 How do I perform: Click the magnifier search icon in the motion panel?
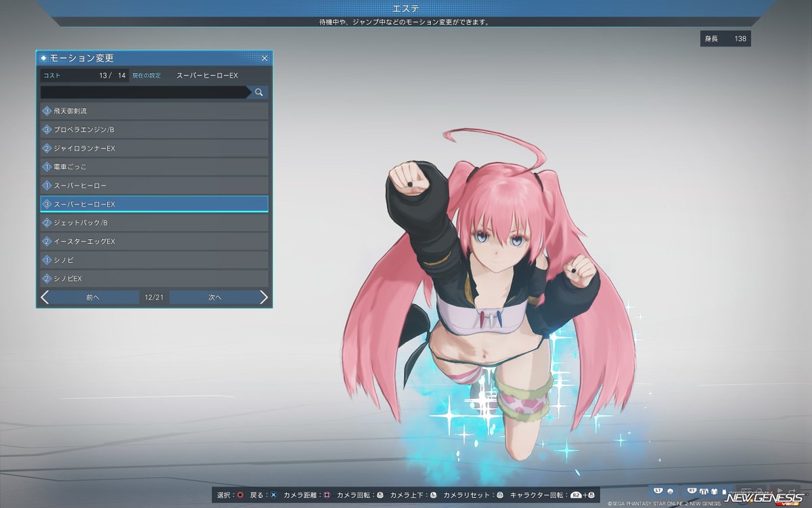pos(258,92)
